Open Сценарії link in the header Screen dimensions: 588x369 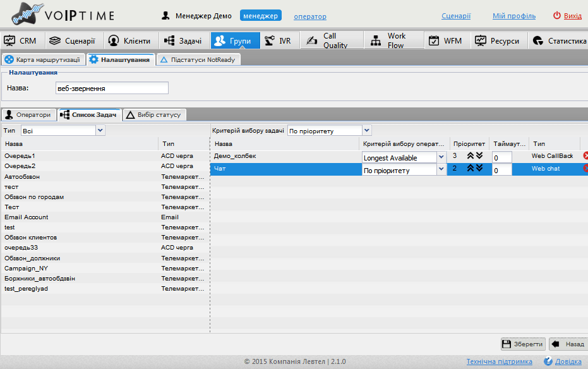[455, 16]
